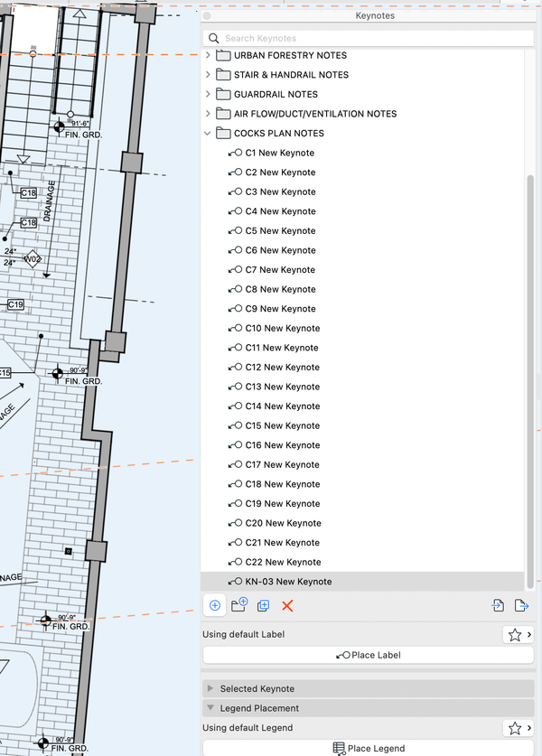
Task: Select C2 New Keynote
Action: [281, 173]
